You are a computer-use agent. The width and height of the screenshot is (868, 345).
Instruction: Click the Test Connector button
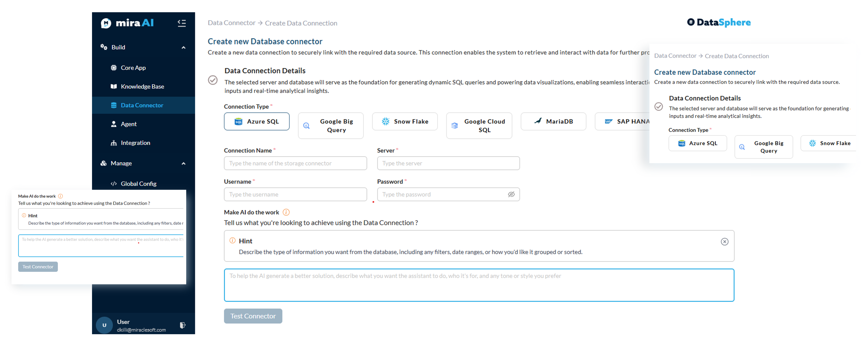point(253,316)
